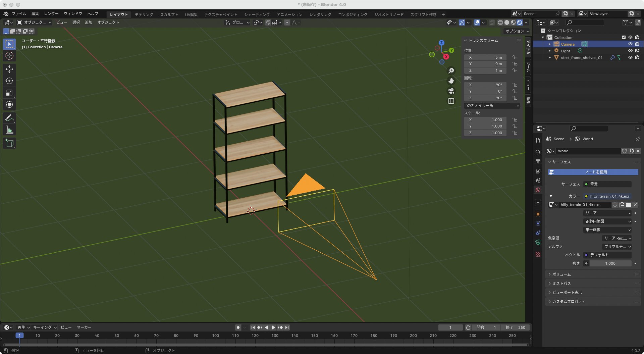Open the ファイル menu

pos(19,14)
